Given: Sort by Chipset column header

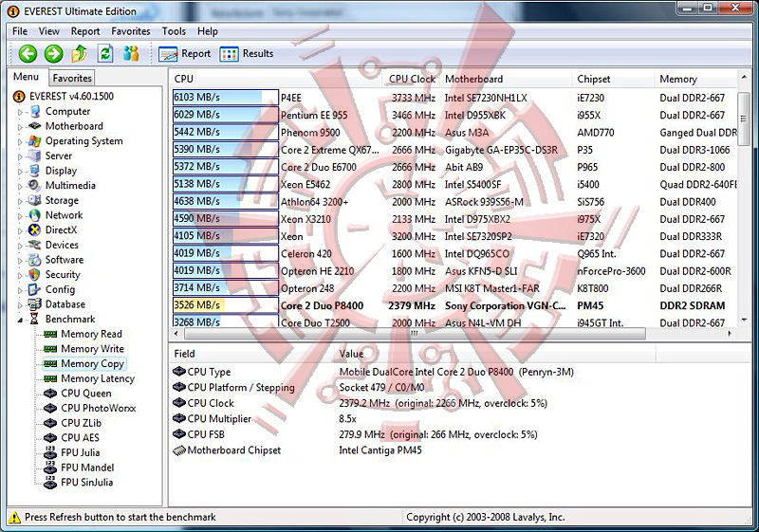Looking at the screenshot, I should pos(614,79).
